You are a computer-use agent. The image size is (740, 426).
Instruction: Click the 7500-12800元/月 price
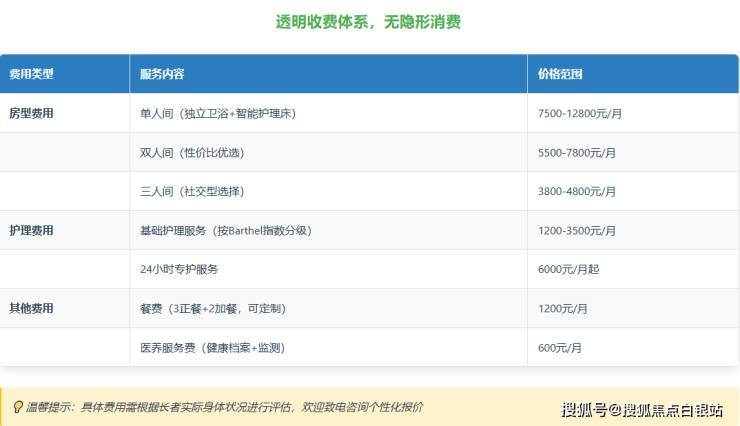pos(580,113)
